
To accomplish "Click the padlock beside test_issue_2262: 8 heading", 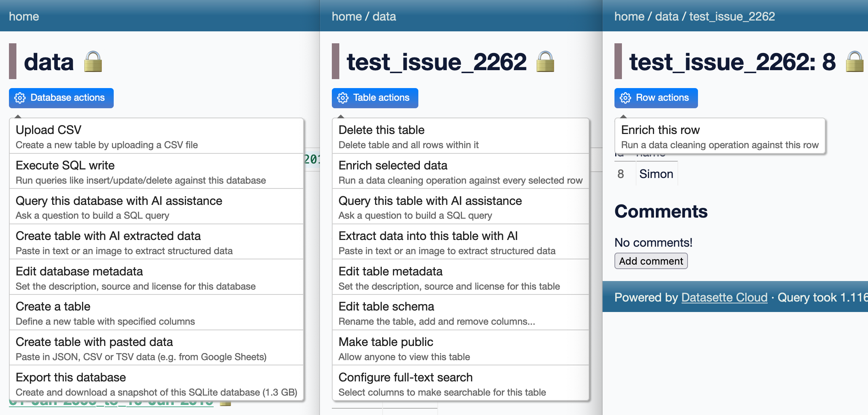I will coord(855,62).
